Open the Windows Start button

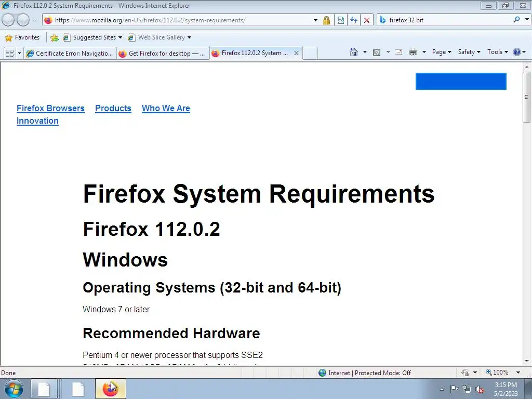pos(14,389)
